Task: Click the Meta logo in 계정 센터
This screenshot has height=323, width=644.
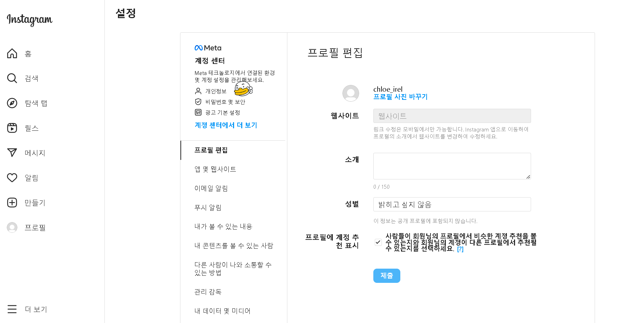Action: (x=208, y=48)
